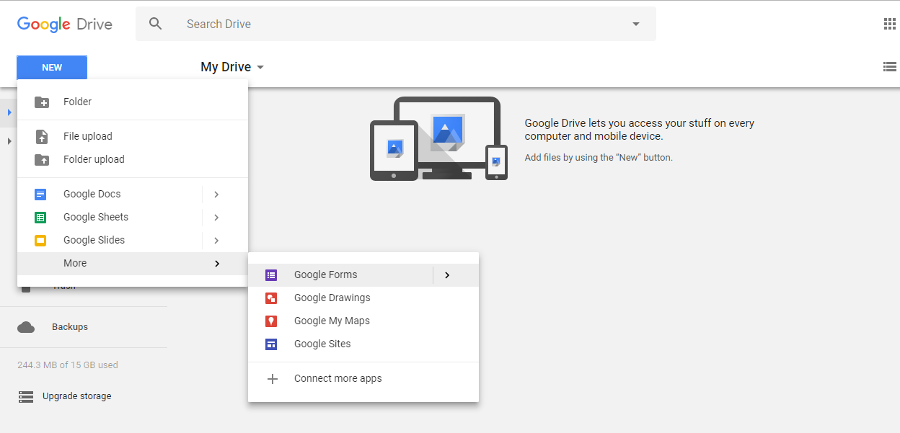Expand the Google Slides submenu arrow

pyautogui.click(x=216, y=241)
